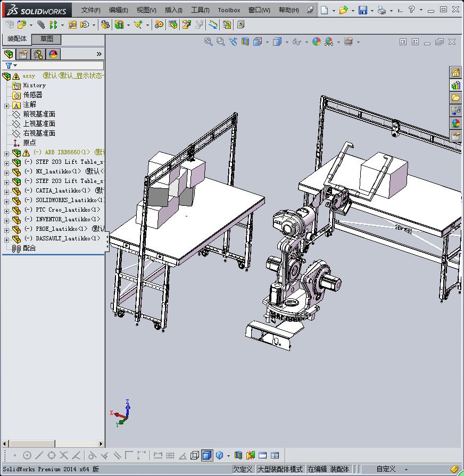This screenshot has width=464, height=476.
Task: Expand the CATIA_laatikko component node
Action: [x=6, y=191]
